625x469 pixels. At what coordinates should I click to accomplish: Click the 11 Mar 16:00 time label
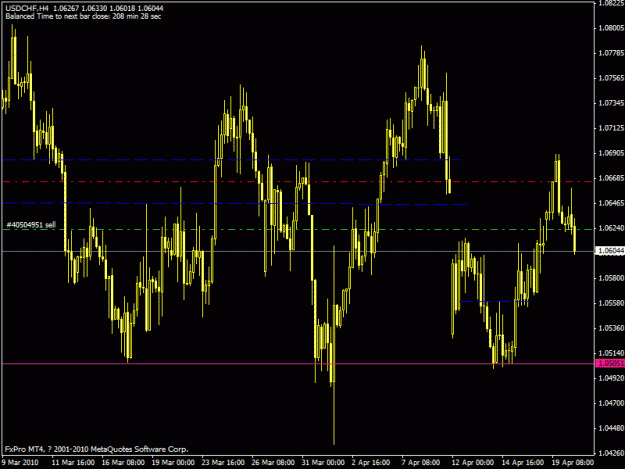pos(73,463)
